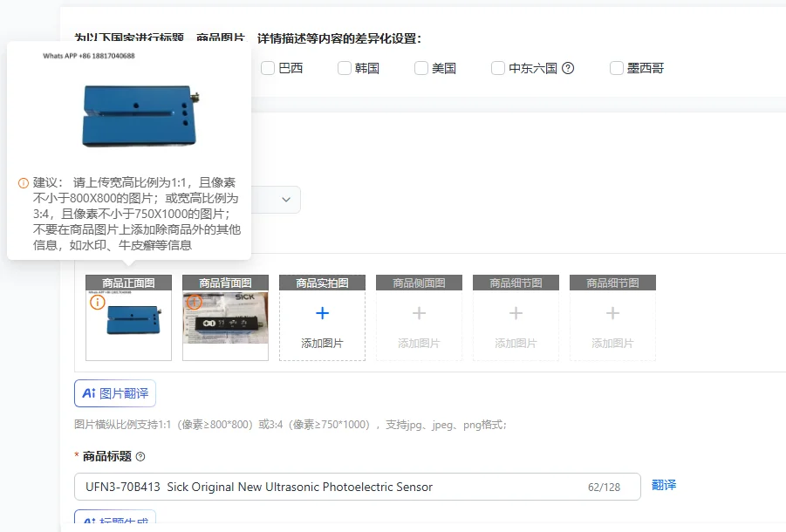Focus the 商品标题 input field
The width and height of the screenshot is (786, 532).
[x=358, y=487]
